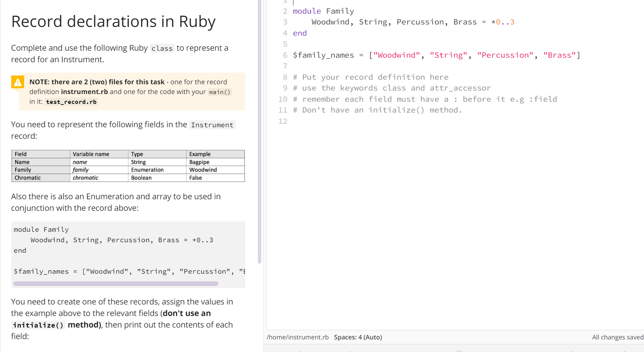Click the inline code label 'class'
Image resolution: width=644 pixels, height=352 pixels.
(x=162, y=48)
